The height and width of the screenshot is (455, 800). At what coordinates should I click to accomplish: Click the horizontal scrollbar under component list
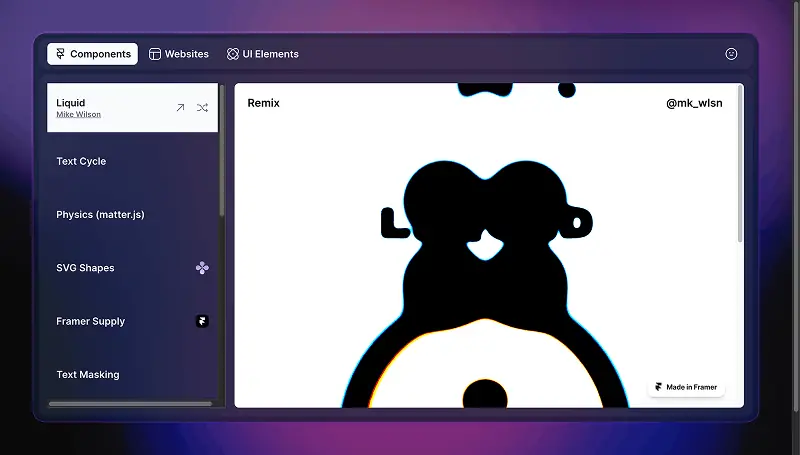click(x=130, y=403)
